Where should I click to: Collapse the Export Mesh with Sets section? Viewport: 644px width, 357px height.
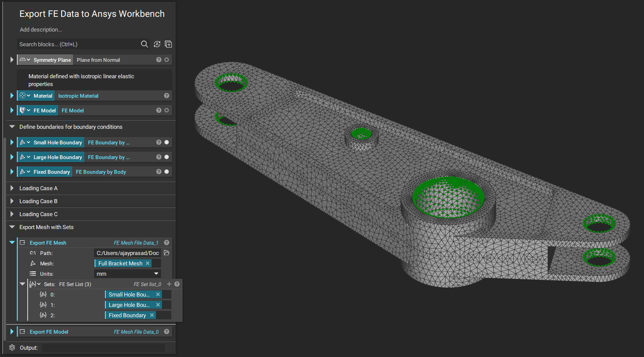[x=12, y=227]
